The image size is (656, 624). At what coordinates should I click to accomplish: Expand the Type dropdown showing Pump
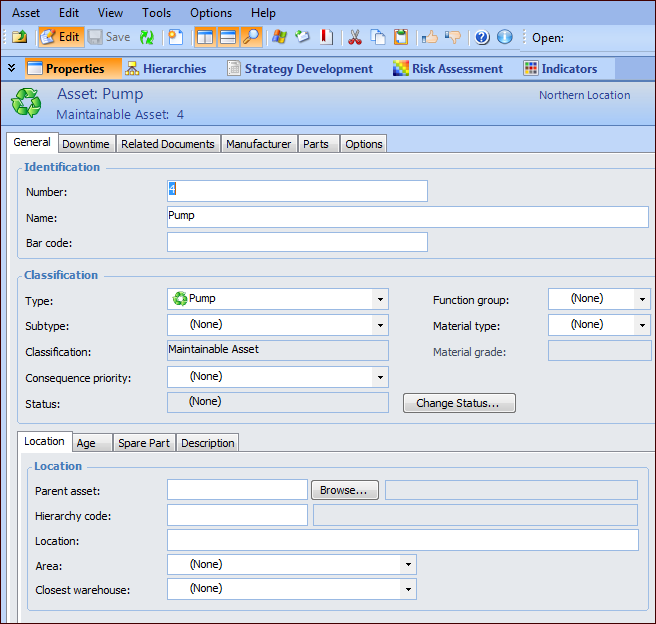tap(379, 299)
